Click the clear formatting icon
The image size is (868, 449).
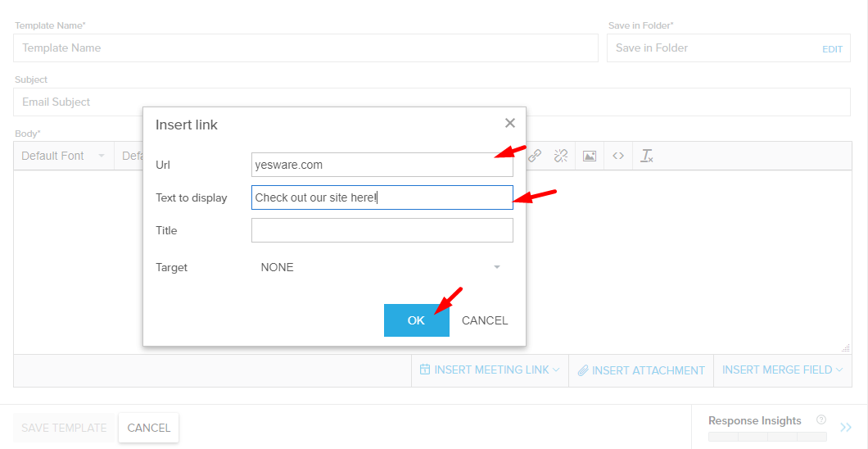[647, 156]
